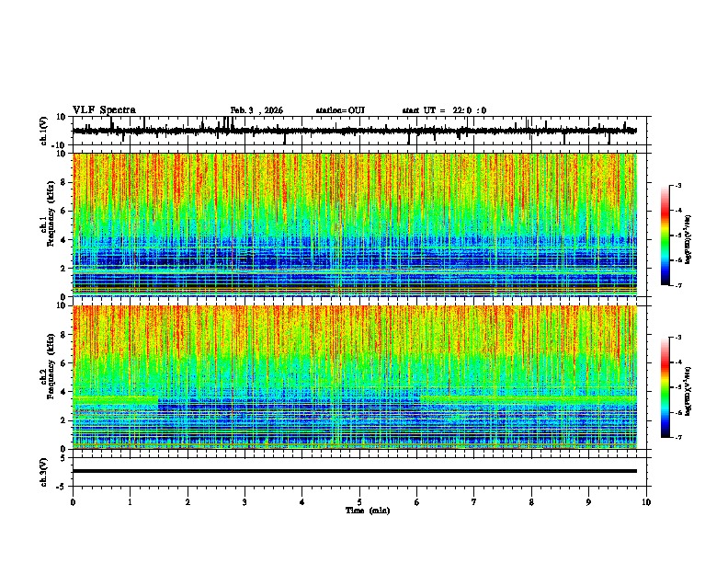Click the '8' kHz tick on ch.1 frequency axis
This screenshot has height=563, width=728.
pyautogui.click(x=63, y=182)
